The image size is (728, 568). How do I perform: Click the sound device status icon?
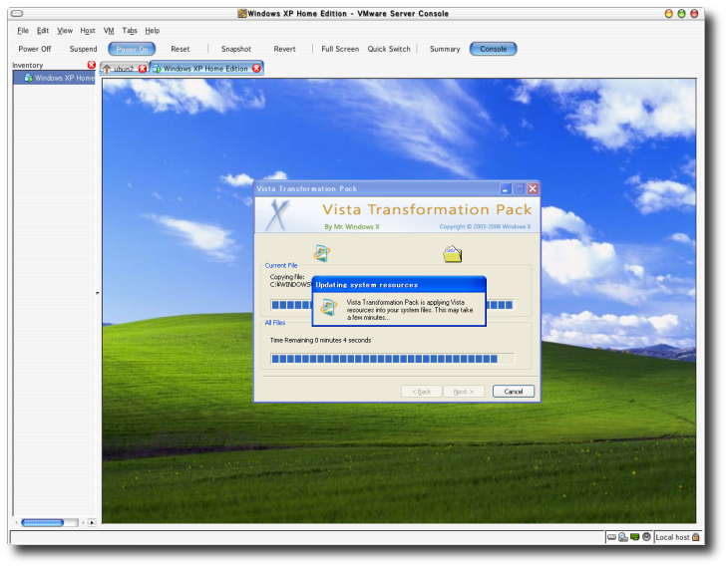(646, 537)
